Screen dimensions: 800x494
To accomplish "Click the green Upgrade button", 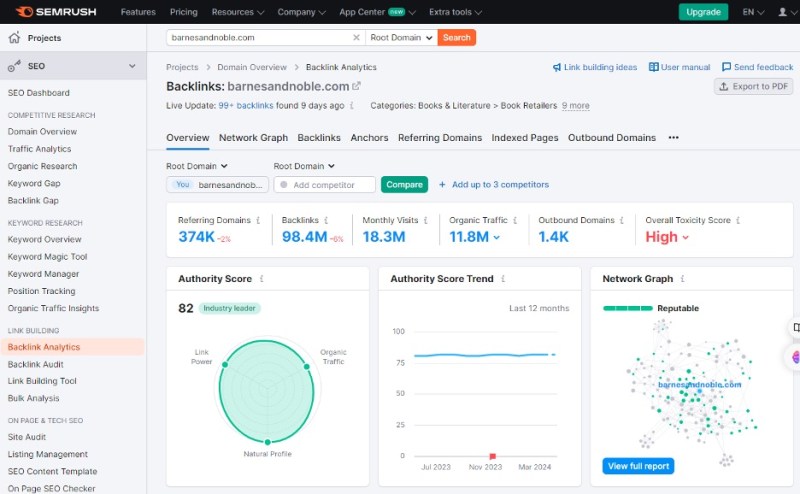I will coord(703,12).
